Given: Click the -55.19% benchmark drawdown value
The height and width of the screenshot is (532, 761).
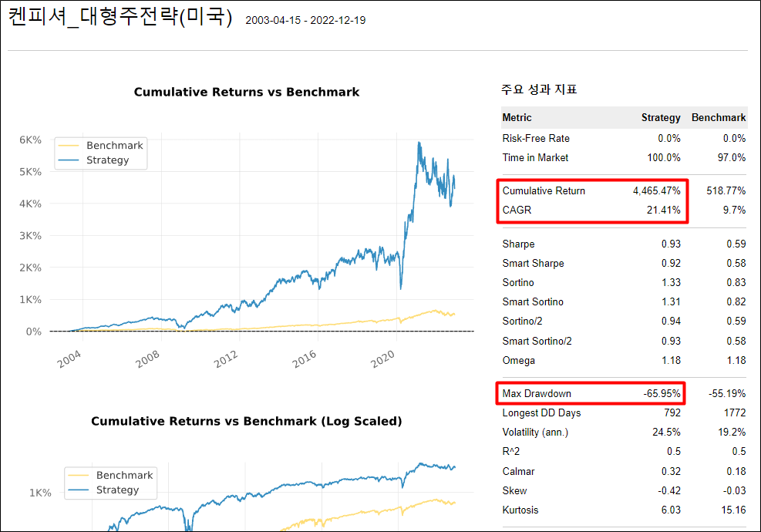Looking at the screenshot, I should click(726, 393).
